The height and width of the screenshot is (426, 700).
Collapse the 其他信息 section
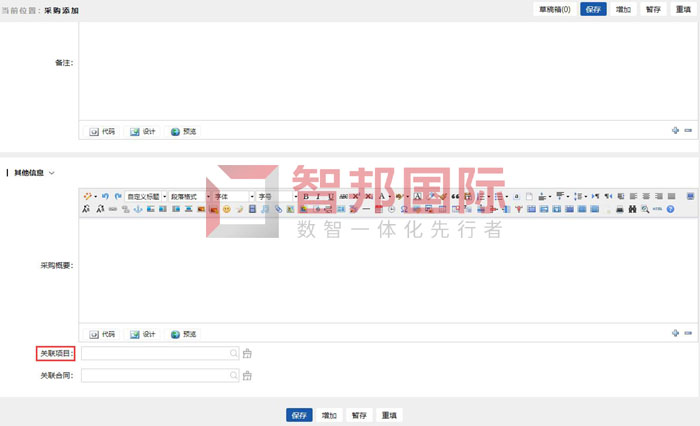click(x=52, y=172)
